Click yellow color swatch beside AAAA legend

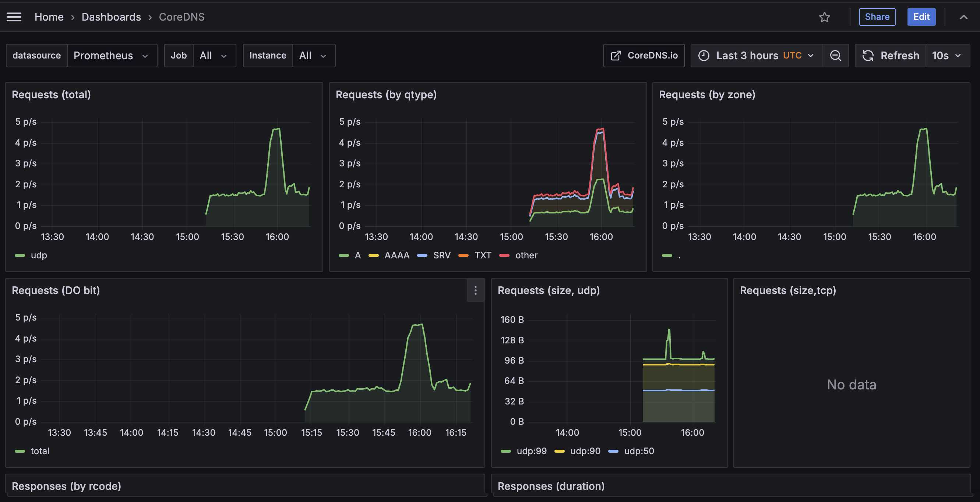coord(374,255)
